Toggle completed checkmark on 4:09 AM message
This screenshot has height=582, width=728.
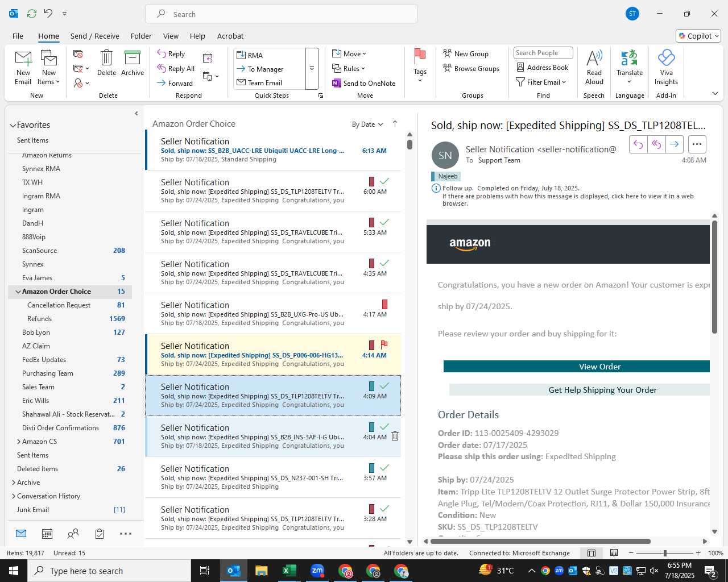point(384,386)
